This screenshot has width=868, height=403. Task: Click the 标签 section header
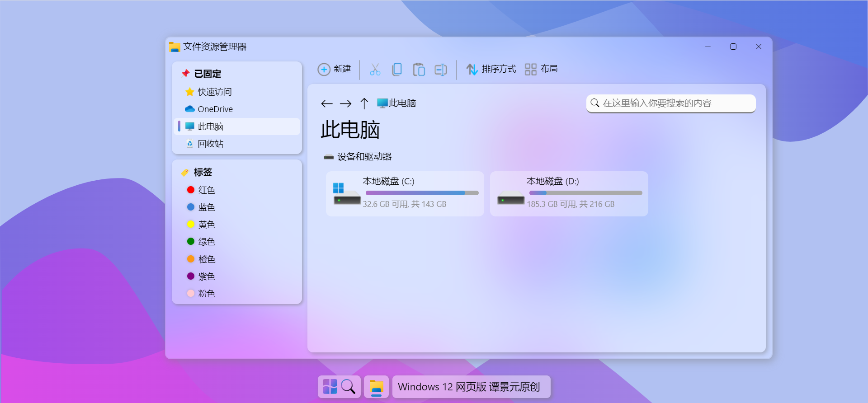tap(203, 172)
